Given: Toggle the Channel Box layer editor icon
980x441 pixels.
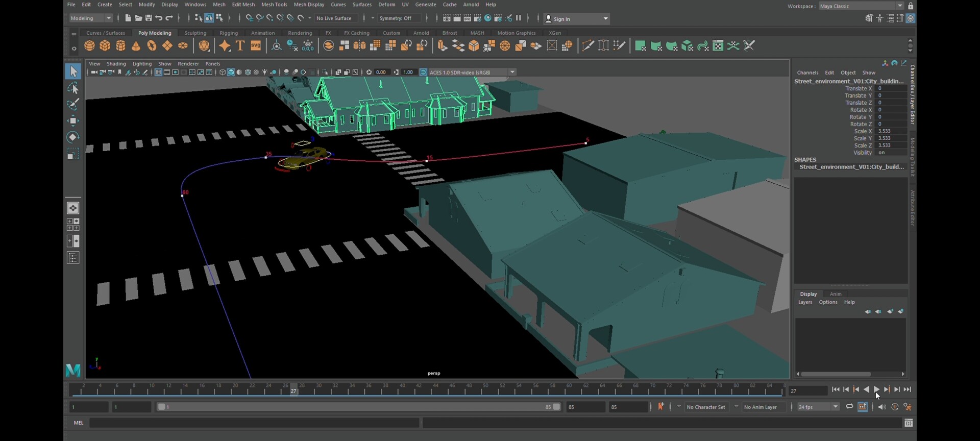Looking at the screenshot, I should [x=911, y=18].
